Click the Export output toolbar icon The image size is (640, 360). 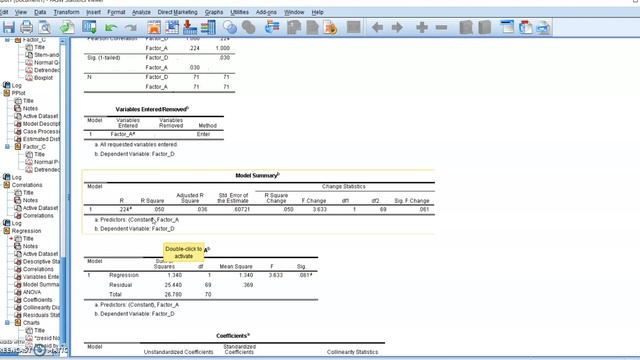click(x=67, y=27)
